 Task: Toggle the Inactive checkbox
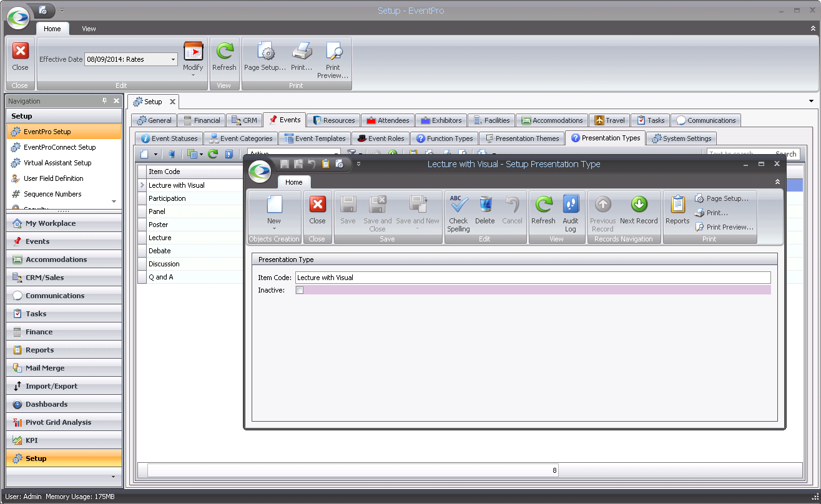[300, 290]
